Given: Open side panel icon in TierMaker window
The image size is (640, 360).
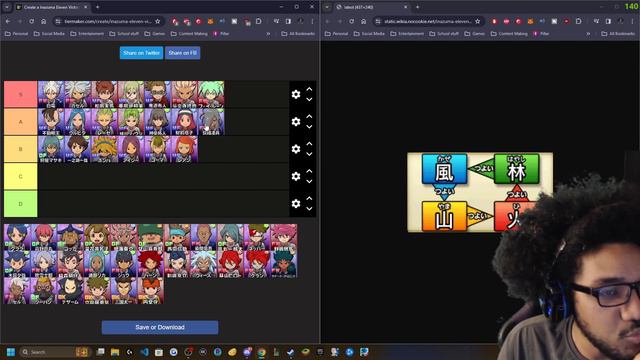Looking at the screenshot, I should pyautogui.click(x=288, y=21).
